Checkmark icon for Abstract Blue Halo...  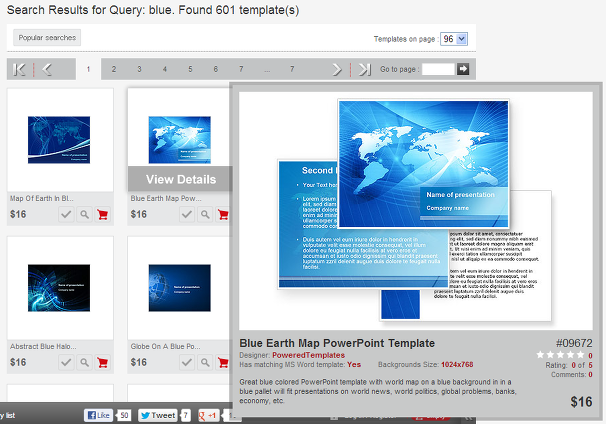[x=66, y=363]
